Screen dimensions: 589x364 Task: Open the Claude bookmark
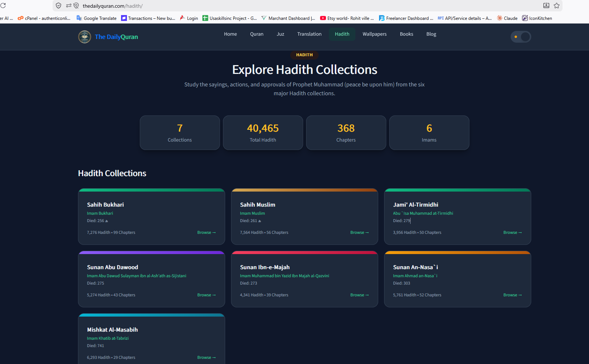click(x=507, y=18)
